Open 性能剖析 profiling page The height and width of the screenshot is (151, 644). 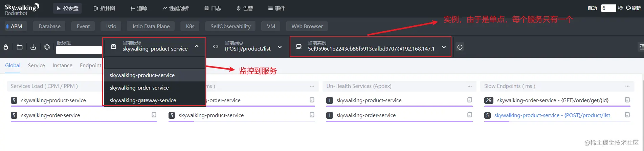click(x=175, y=8)
